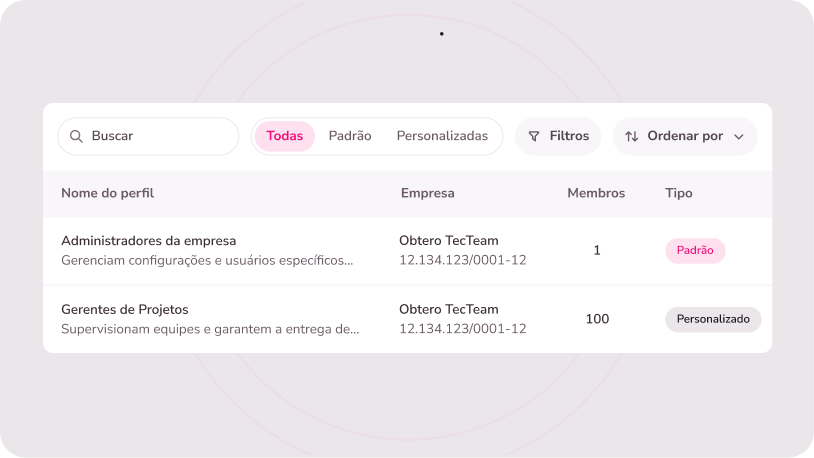
Task: Open the Ordenar por dropdown
Action: point(685,136)
